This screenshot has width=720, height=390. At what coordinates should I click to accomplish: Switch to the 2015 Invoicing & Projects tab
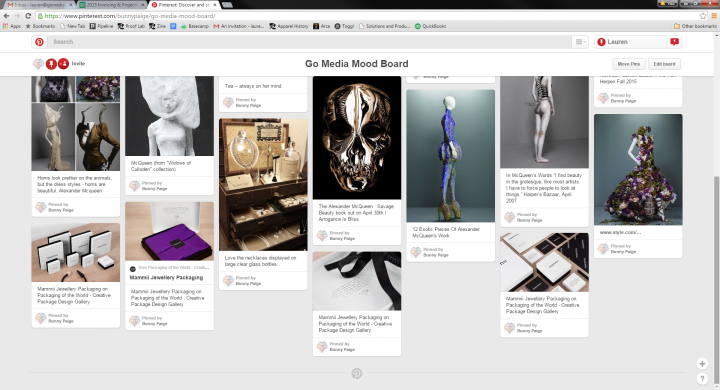[112, 5]
